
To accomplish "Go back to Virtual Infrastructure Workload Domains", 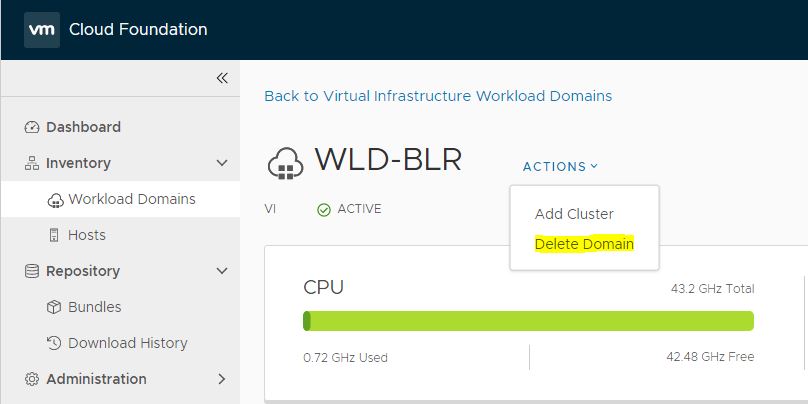I will click(438, 96).
